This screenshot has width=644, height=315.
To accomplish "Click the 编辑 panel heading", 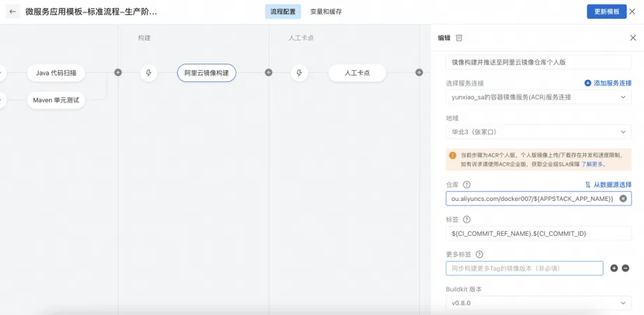I will [x=444, y=38].
